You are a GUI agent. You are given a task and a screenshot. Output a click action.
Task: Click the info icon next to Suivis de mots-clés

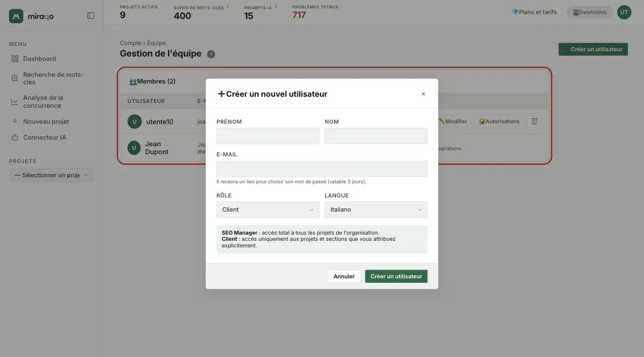(x=228, y=7)
